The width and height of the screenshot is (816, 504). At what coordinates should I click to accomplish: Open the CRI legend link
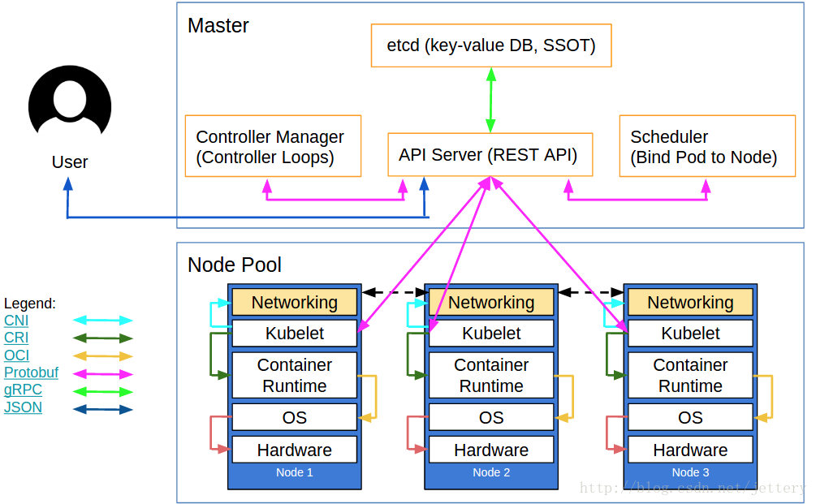pyautogui.click(x=16, y=338)
